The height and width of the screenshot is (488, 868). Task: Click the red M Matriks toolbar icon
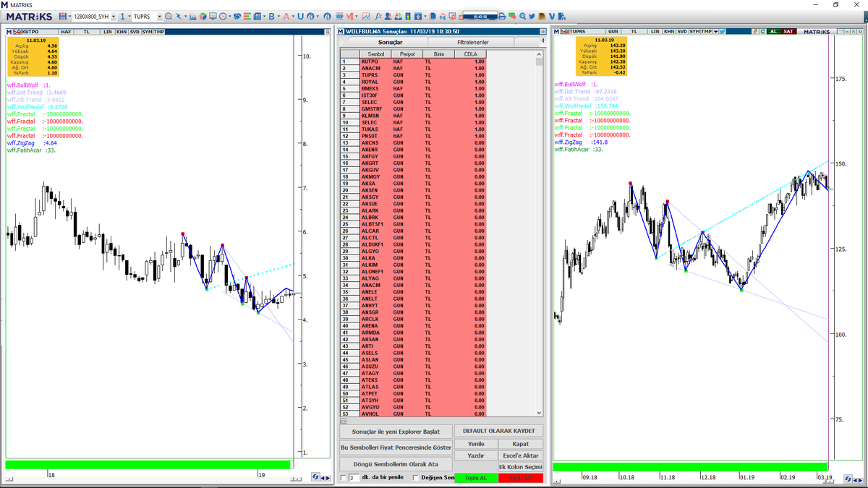pos(349,17)
